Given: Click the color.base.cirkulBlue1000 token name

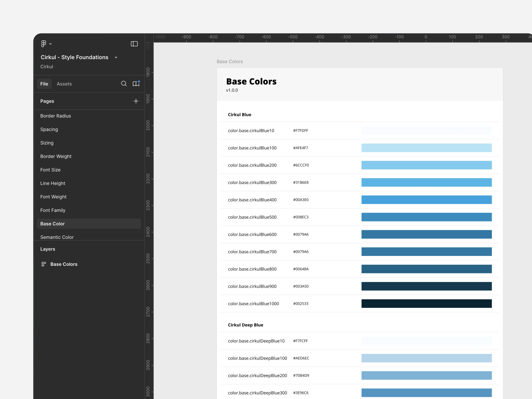Looking at the screenshot, I should point(254,304).
